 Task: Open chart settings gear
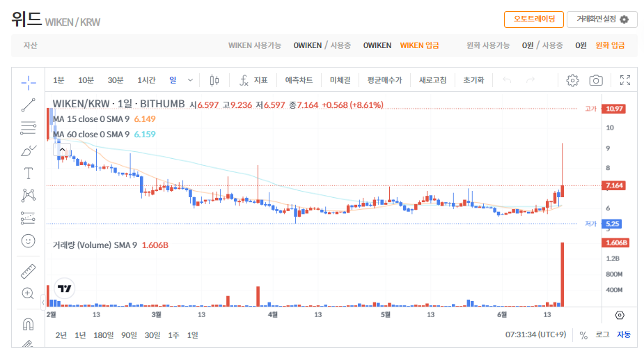(572, 80)
